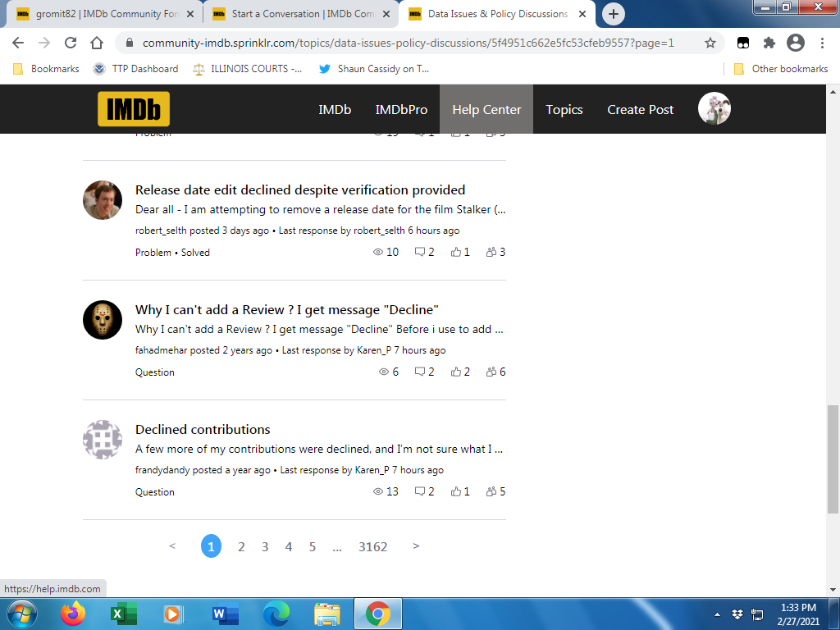Jump to last page 3162
This screenshot has width=840, height=630.
(x=372, y=546)
